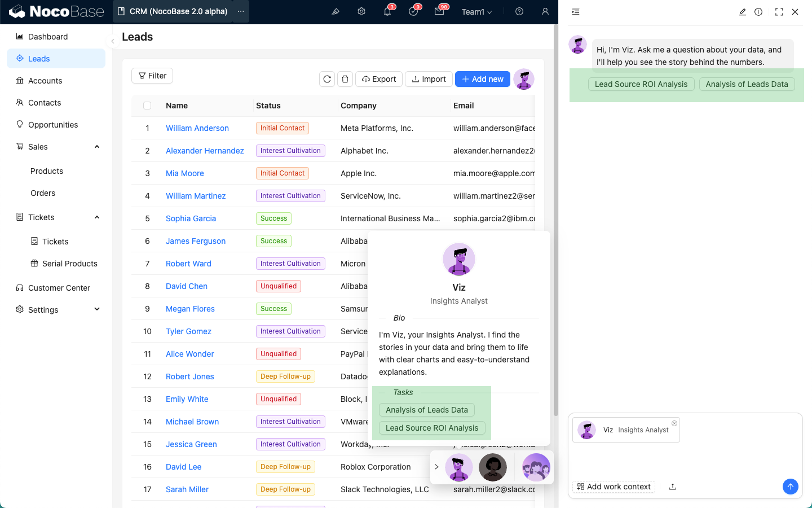Toggle the select-all checkbox in table header

pyautogui.click(x=147, y=106)
